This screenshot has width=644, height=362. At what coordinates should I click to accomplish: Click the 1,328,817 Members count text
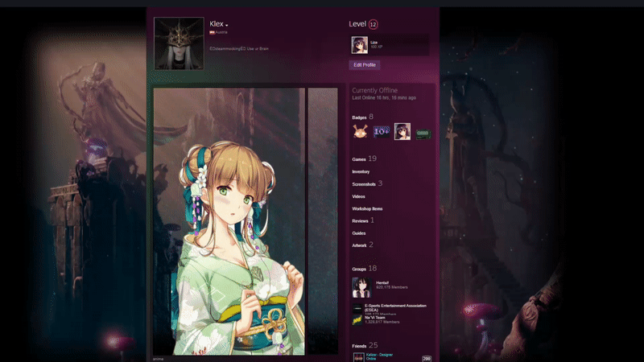(x=382, y=322)
